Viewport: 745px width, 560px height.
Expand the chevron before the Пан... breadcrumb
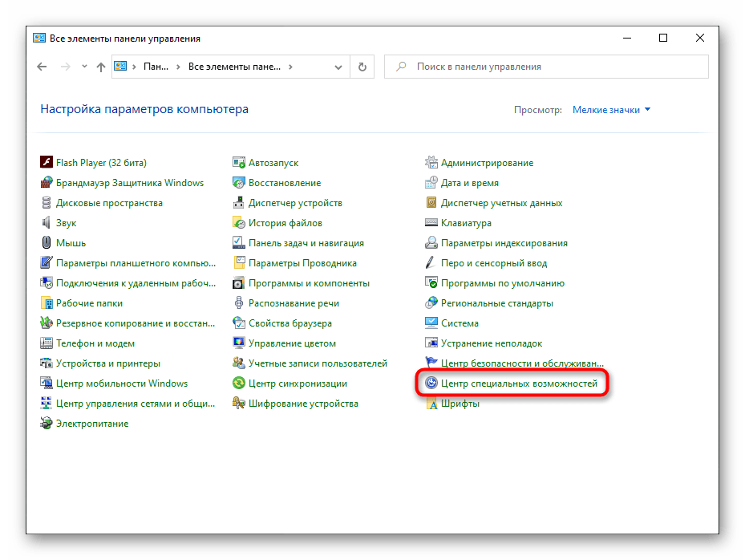134,67
